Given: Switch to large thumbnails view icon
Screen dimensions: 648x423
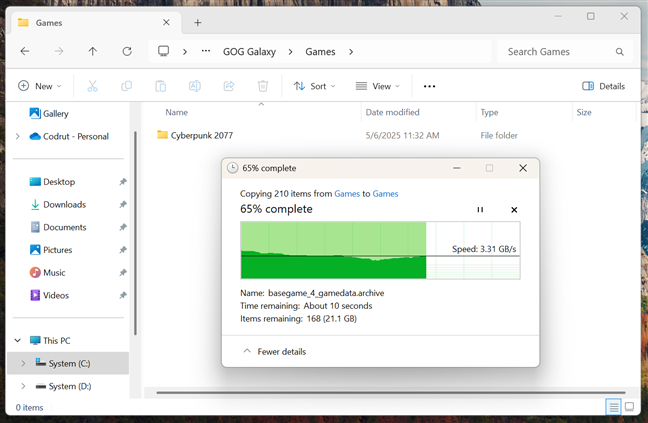Looking at the screenshot, I should pos(629,407).
